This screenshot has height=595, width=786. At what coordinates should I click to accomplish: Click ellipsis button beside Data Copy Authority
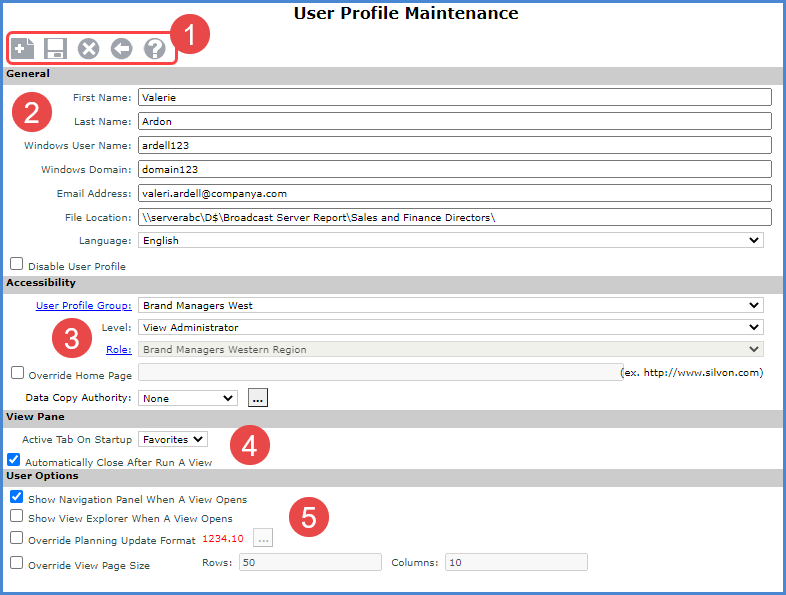click(x=257, y=398)
